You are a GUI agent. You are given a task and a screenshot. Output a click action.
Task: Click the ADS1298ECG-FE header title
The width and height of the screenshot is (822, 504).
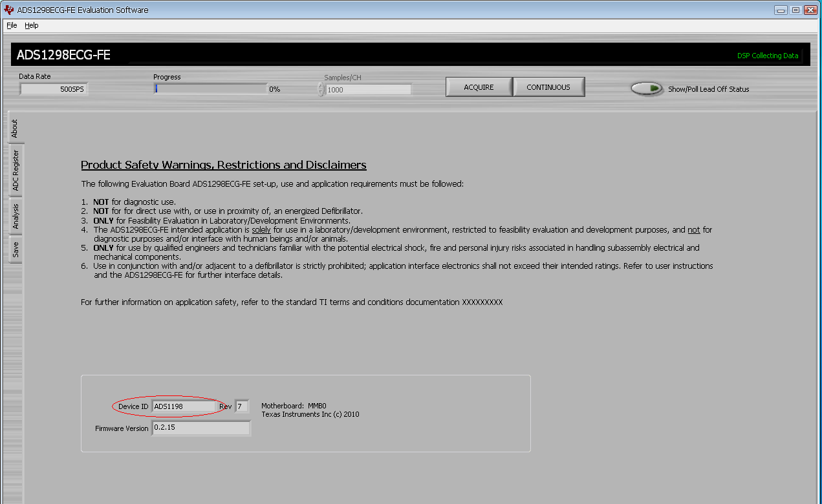point(63,55)
